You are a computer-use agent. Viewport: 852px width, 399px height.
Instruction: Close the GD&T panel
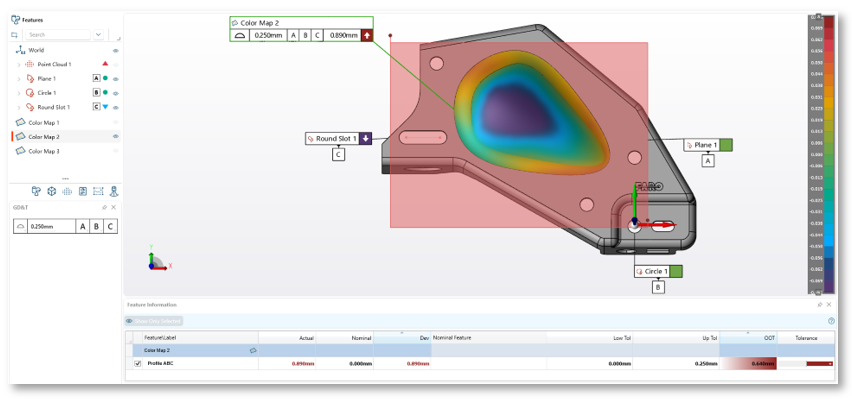click(114, 207)
